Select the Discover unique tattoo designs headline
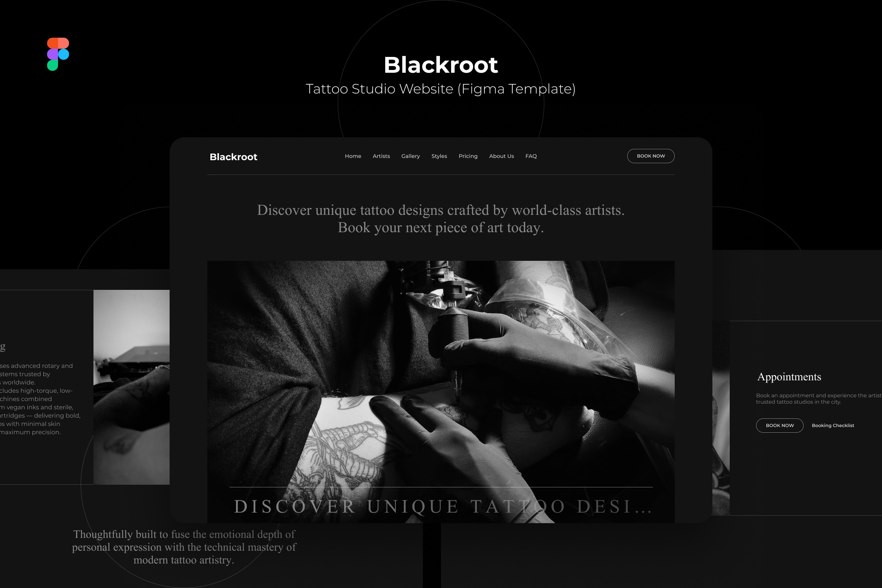The width and height of the screenshot is (882, 588). tap(441, 219)
